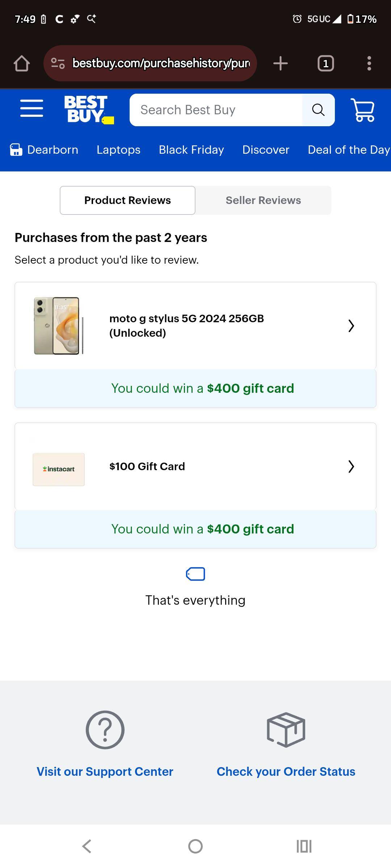
Task: Tap the Order Status box icon
Action: (x=286, y=730)
